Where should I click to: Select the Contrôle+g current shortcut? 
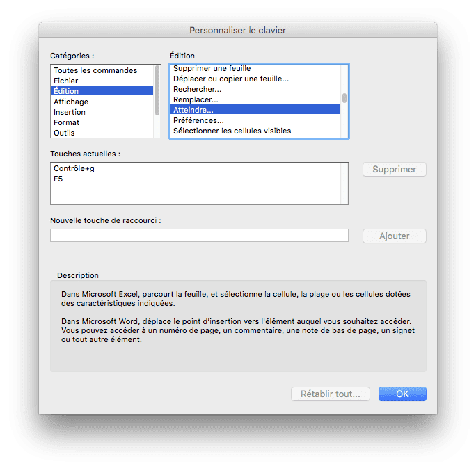196,168
